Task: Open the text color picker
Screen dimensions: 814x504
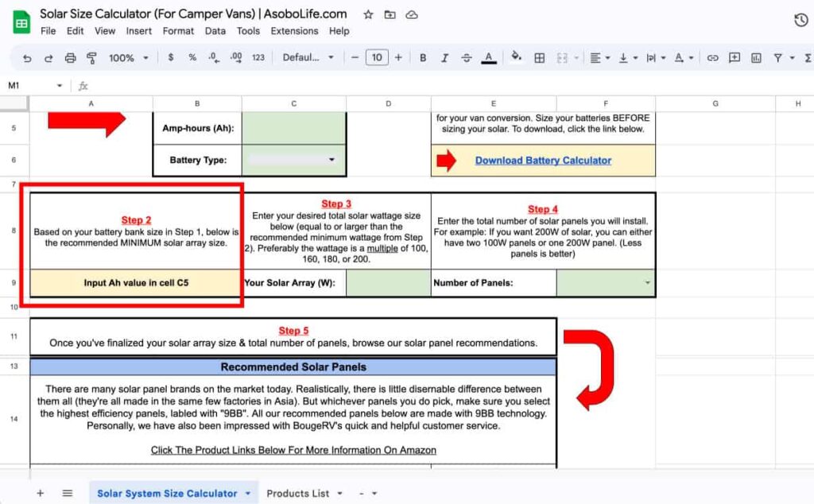Action: coord(489,57)
